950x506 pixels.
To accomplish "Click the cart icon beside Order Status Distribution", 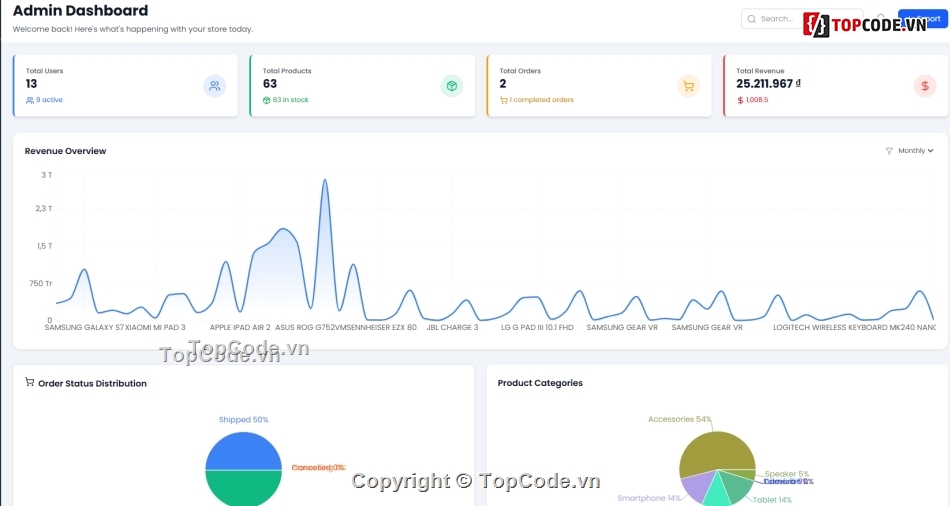I will pos(29,382).
